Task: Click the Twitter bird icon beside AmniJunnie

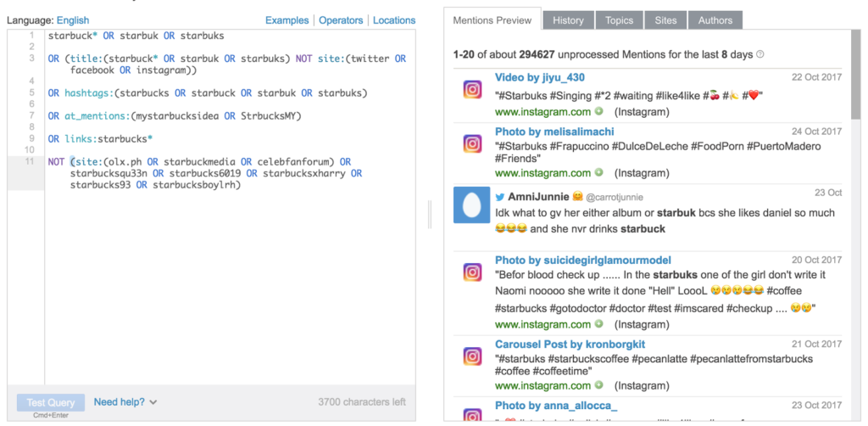Action: pos(500,197)
